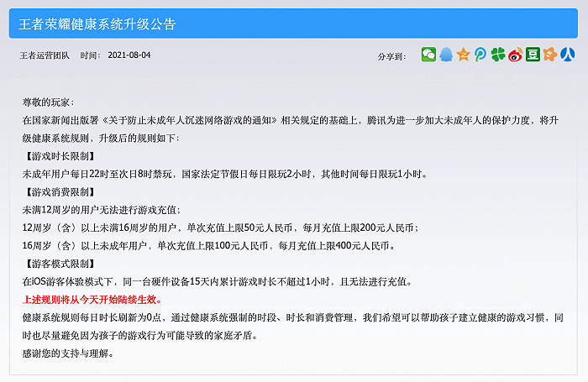Screen dimensions: 588x382
Task: Click the 分享到 label
Action: tap(393, 56)
